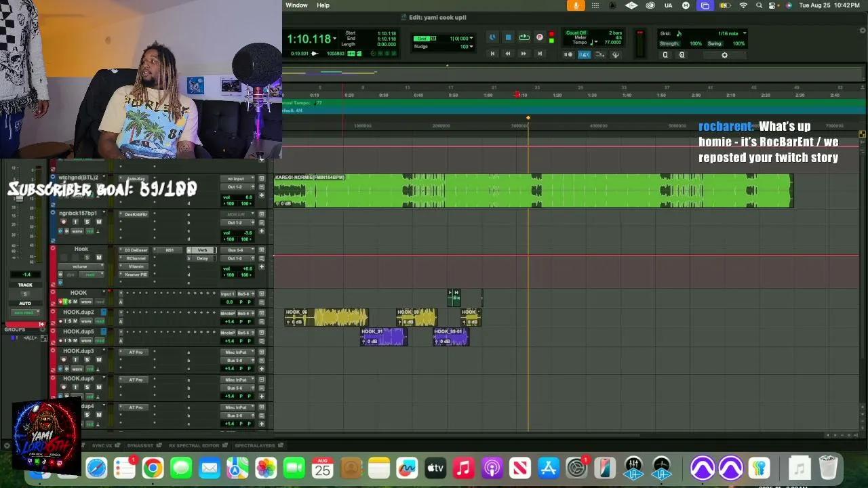Open the Vitamin insert on Hook
The image size is (868, 488).
point(136,266)
